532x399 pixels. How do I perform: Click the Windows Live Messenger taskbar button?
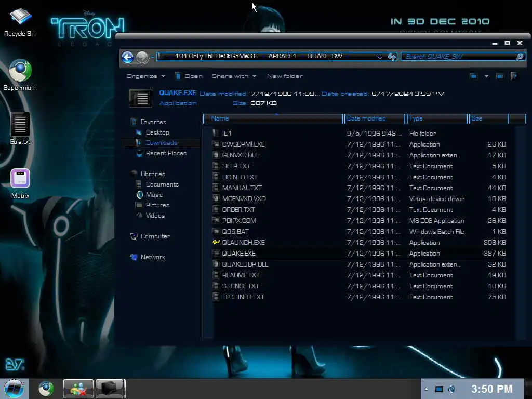pyautogui.click(x=78, y=389)
